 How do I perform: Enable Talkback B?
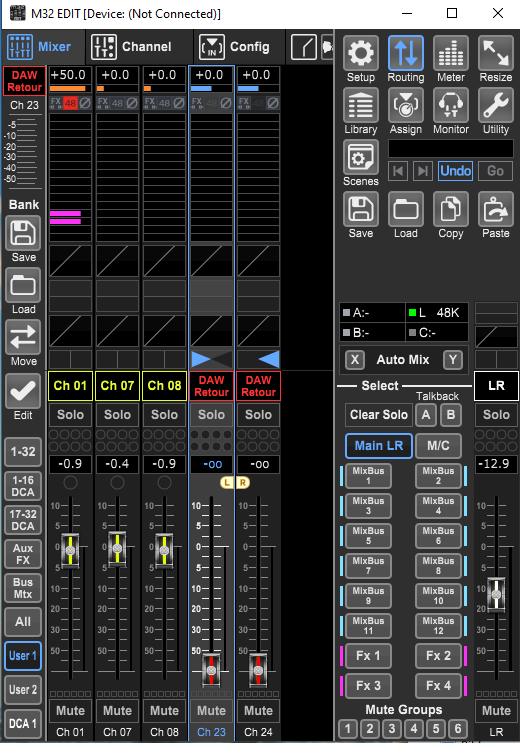451,415
